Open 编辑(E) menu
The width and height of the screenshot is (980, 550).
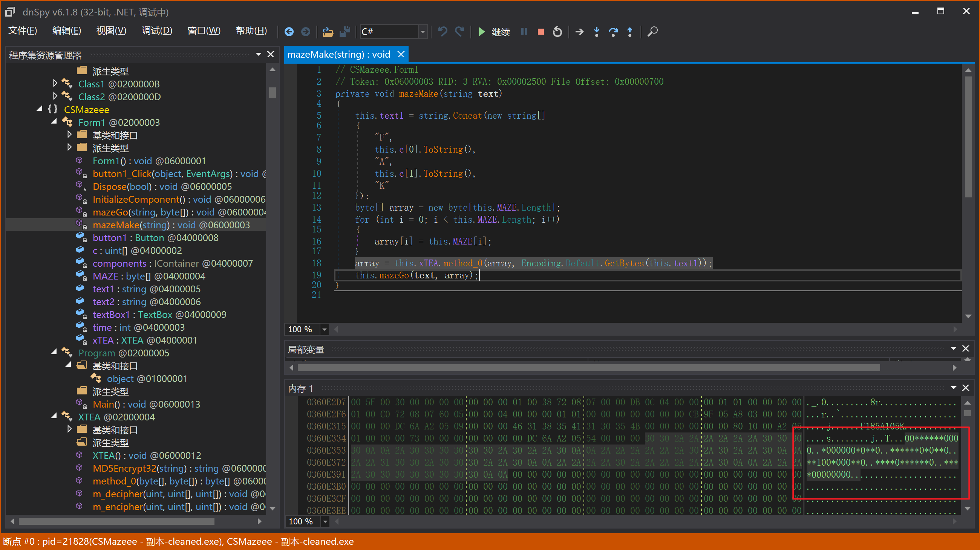67,31
